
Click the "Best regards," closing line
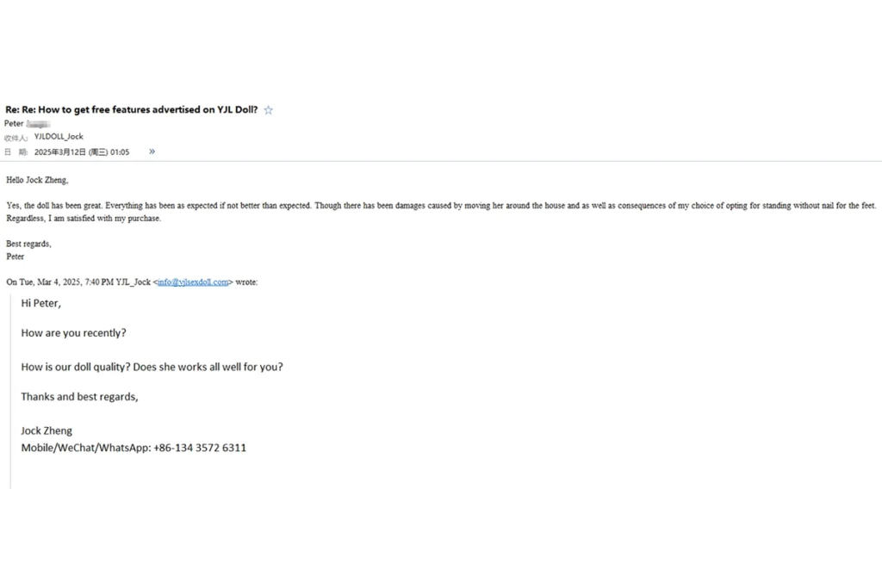(28, 244)
